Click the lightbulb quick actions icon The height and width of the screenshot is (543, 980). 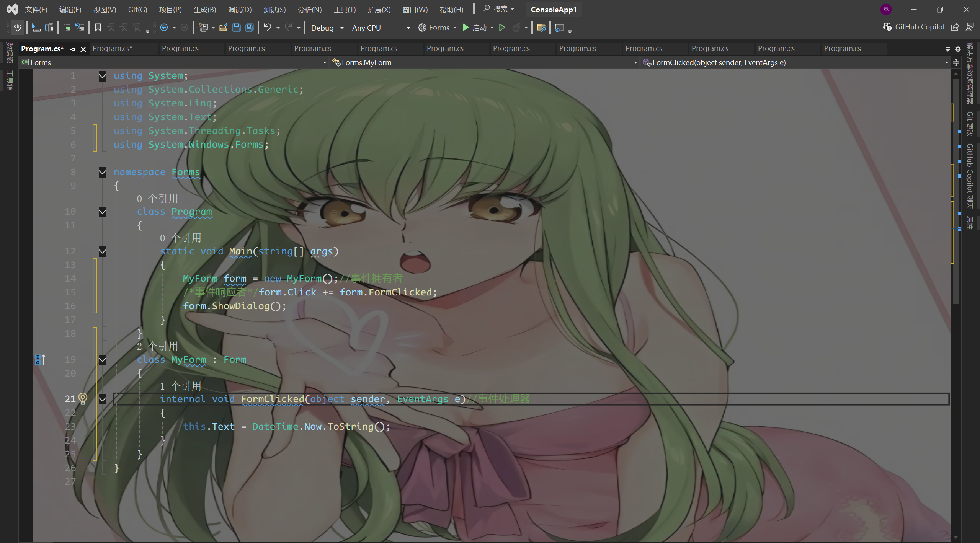[83, 399]
